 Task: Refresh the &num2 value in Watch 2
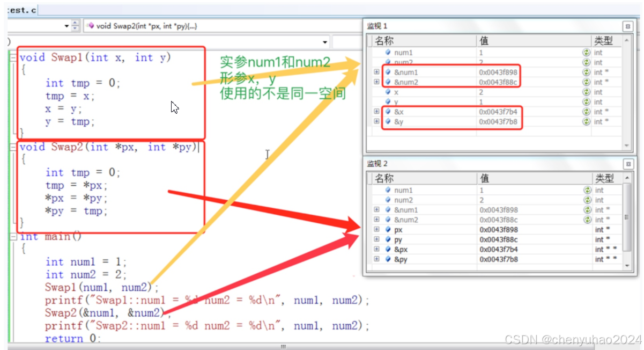click(587, 220)
